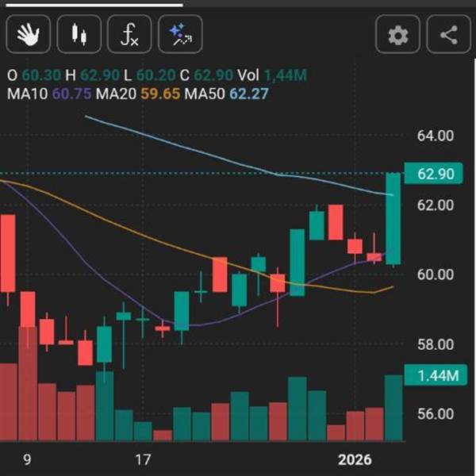This screenshot has height=476, width=476.
Task: Click the 62.00 price axis label
Action: pyautogui.click(x=436, y=205)
